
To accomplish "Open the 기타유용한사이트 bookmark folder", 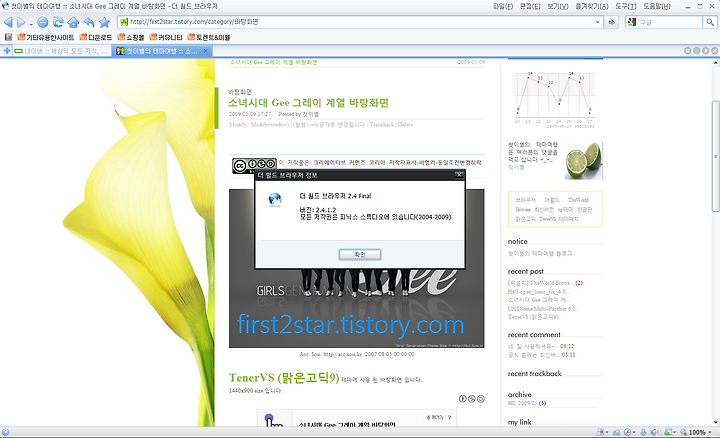I will point(45,37).
